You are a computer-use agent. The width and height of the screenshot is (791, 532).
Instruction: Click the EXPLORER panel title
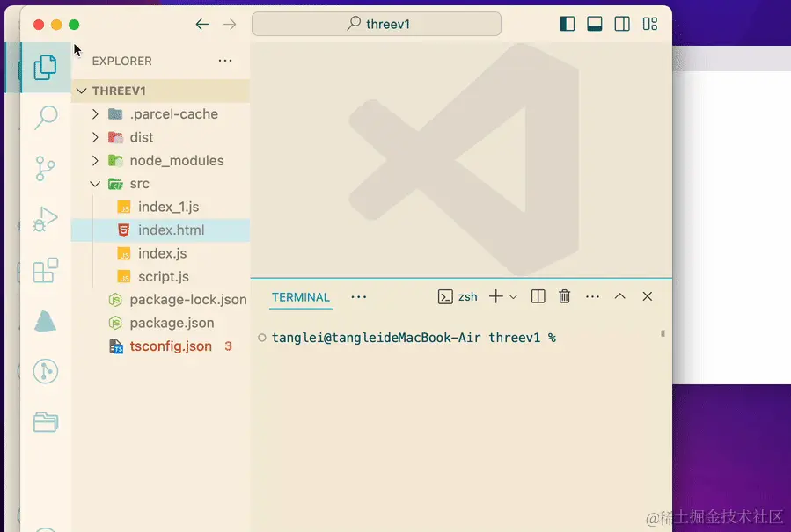(121, 61)
